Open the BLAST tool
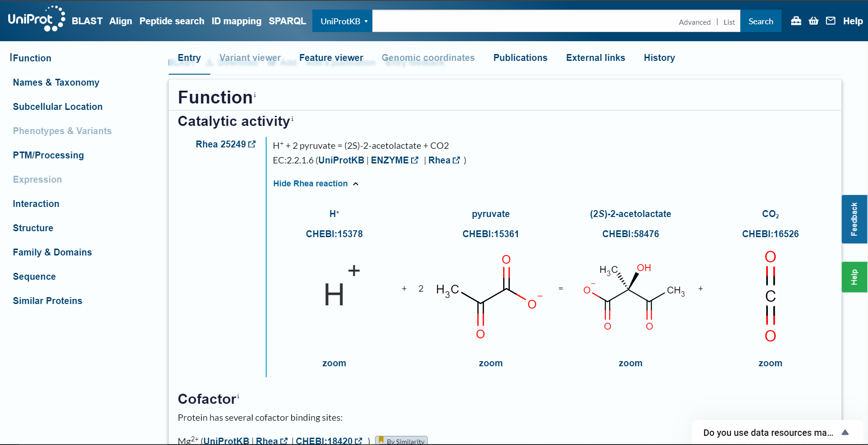This screenshot has width=868, height=445. [x=87, y=21]
